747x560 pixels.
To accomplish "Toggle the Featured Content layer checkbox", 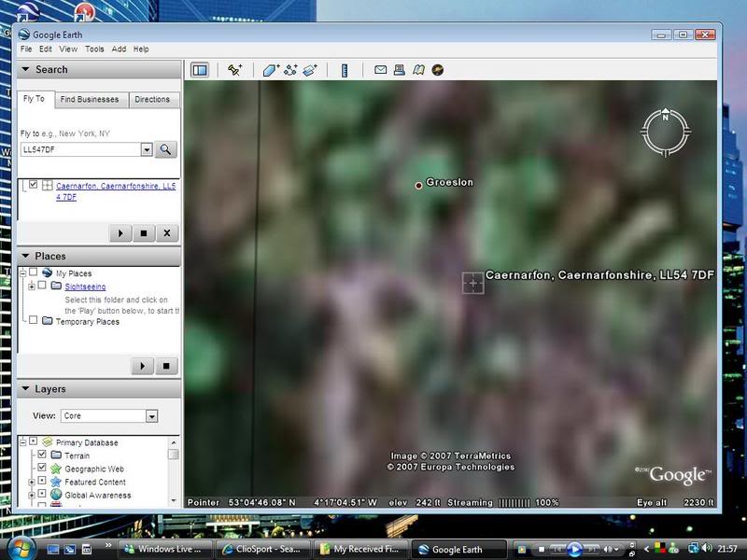I will 42,481.
